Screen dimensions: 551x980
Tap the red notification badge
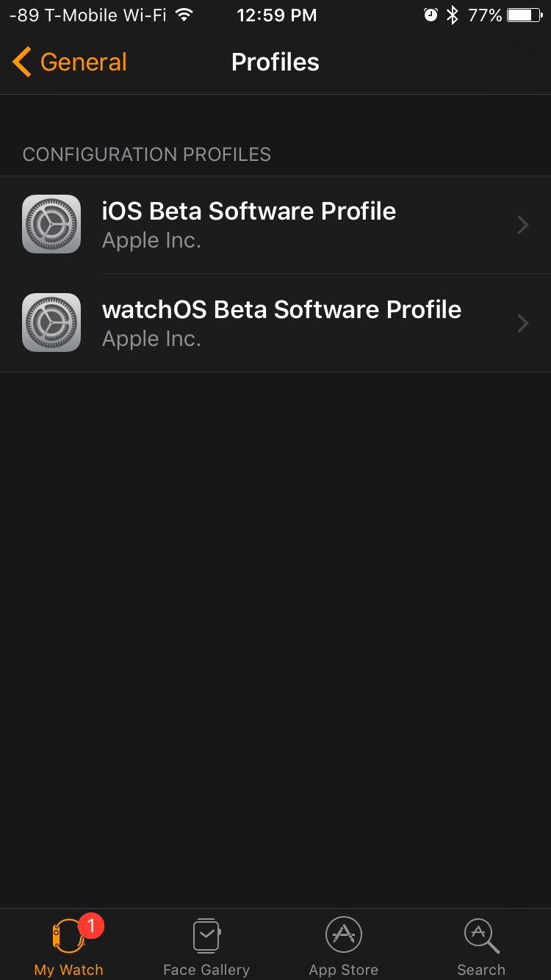91,926
